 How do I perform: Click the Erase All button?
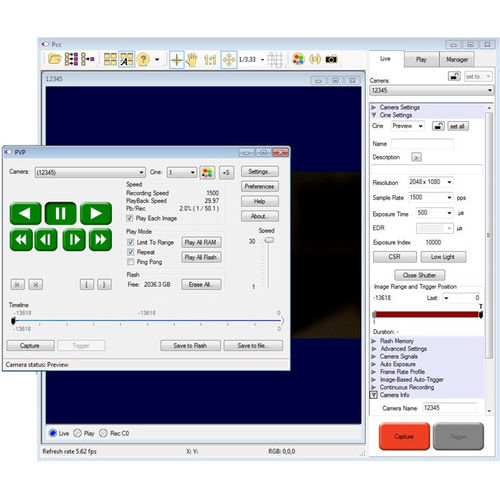pos(201,284)
